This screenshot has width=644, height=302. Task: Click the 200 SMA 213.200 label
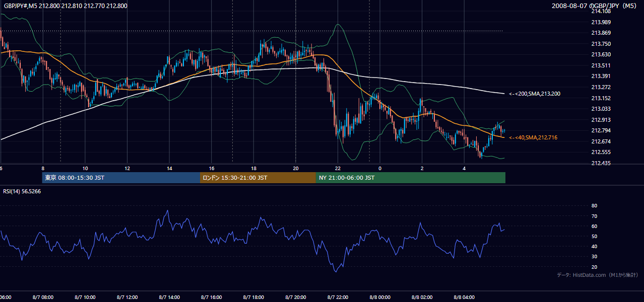click(534, 94)
